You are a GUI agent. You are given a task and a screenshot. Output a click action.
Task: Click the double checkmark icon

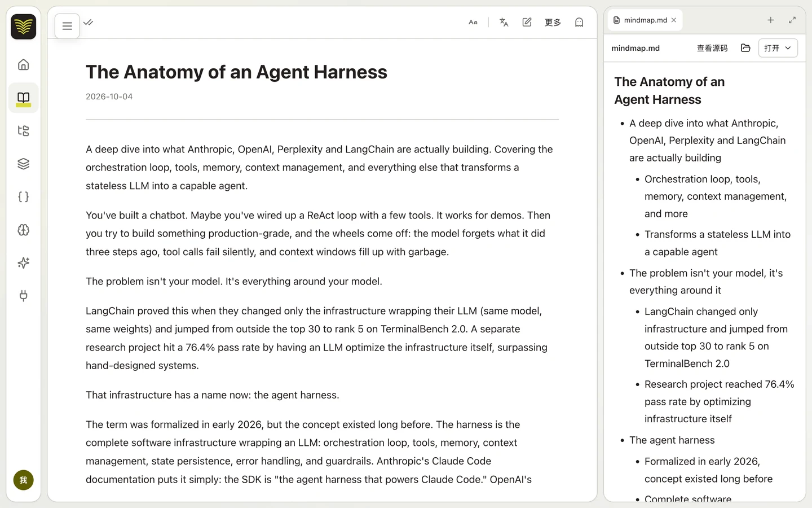click(88, 23)
